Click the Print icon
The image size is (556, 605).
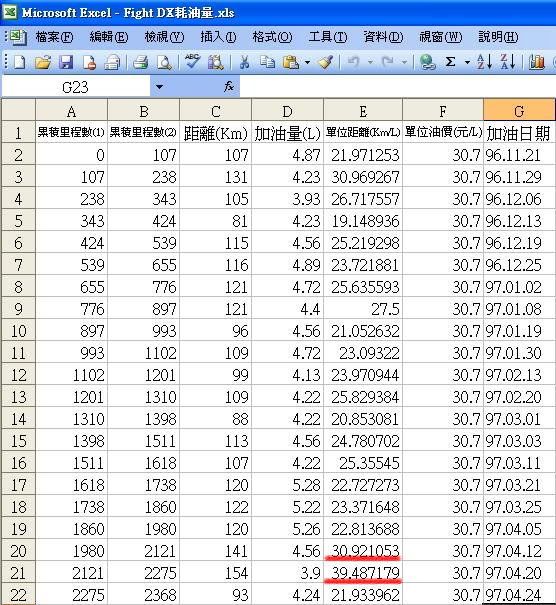[x=140, y=62]
